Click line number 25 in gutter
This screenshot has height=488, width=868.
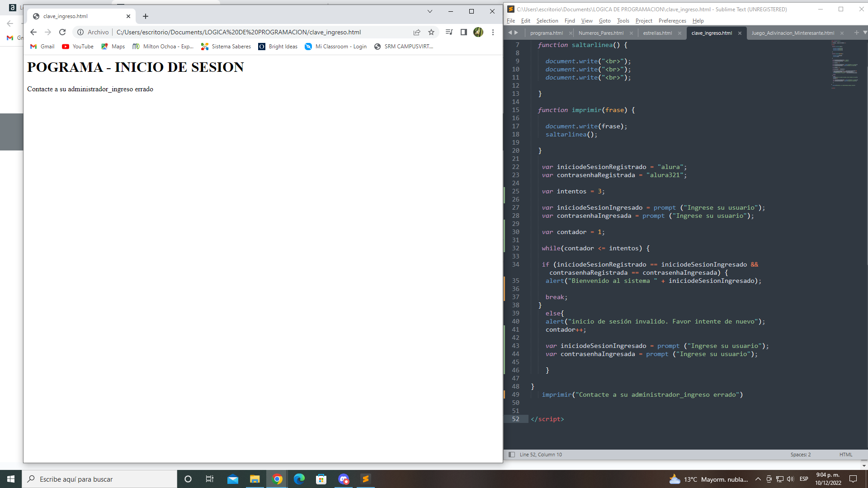(x=515, y=191)
